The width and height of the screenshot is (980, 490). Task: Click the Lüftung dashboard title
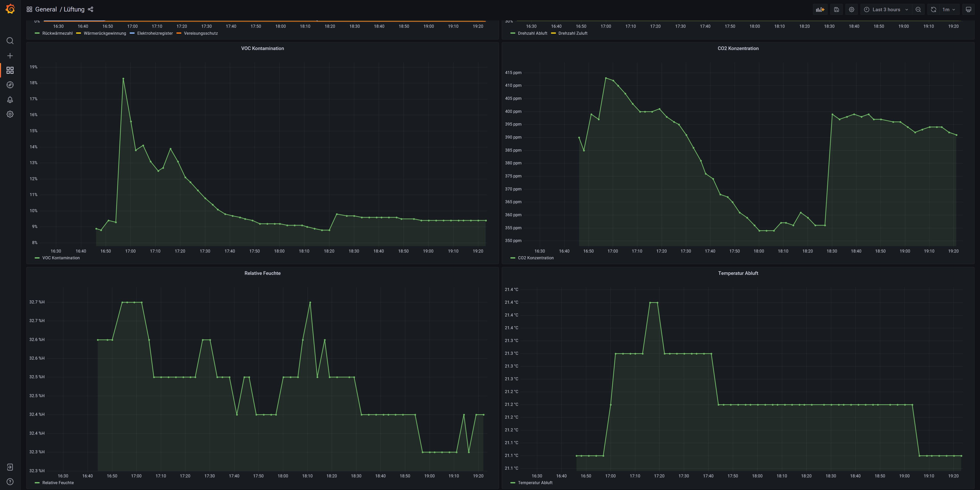(74, 9)
